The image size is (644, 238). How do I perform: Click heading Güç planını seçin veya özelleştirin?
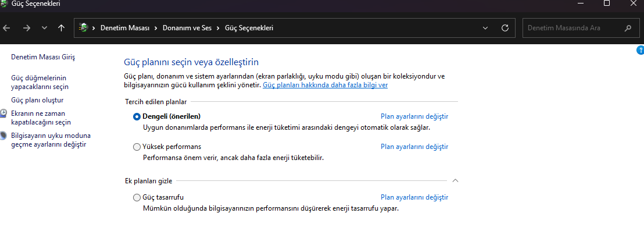click(191, 62)
